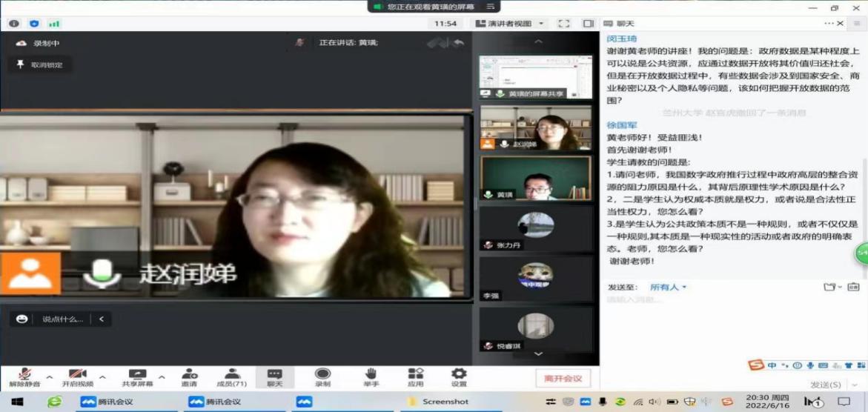Open the 邀请 invite icon
868x412 pixels.
coord(189,374)
